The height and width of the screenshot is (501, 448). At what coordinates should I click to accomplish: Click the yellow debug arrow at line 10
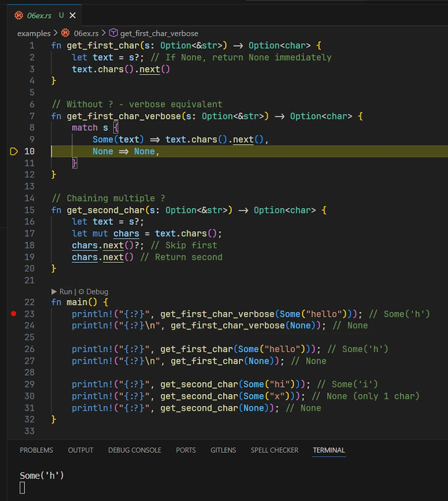coord(14,151)
